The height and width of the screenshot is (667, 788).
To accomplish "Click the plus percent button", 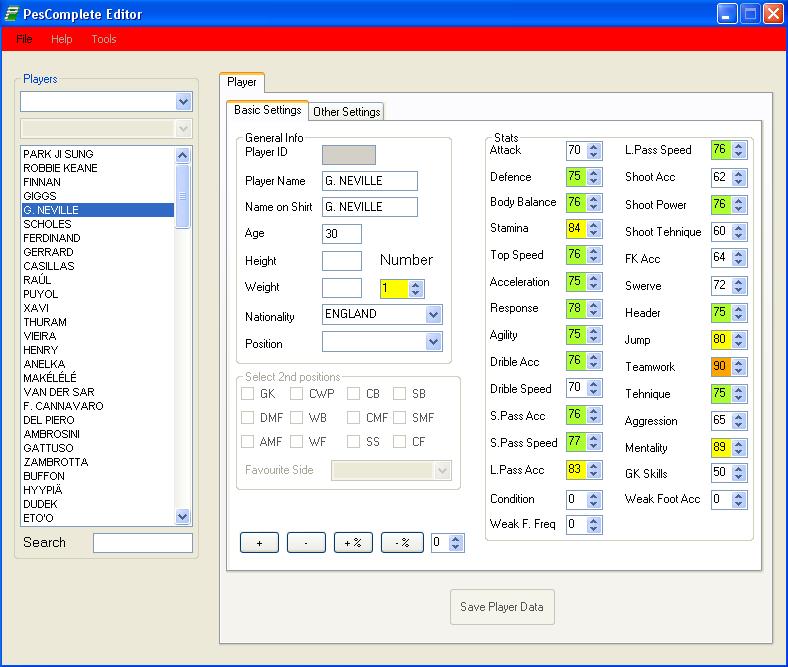I will [352, 542].
